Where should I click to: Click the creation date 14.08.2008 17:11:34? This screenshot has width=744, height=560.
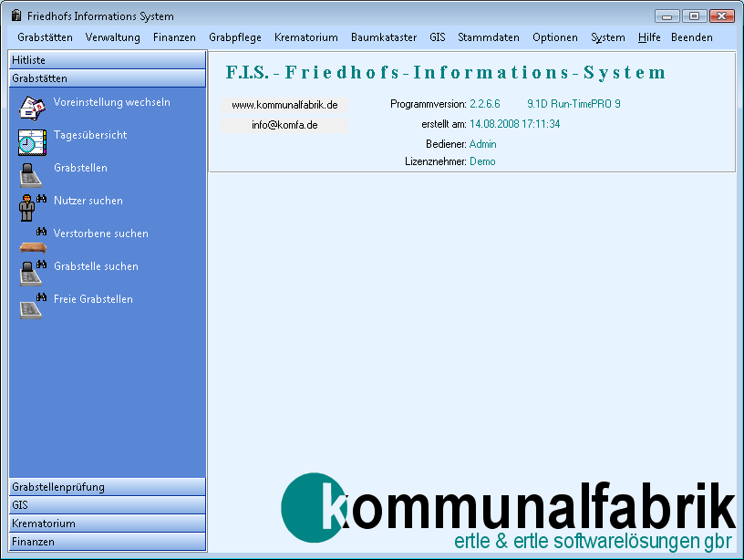coord(515,124)
